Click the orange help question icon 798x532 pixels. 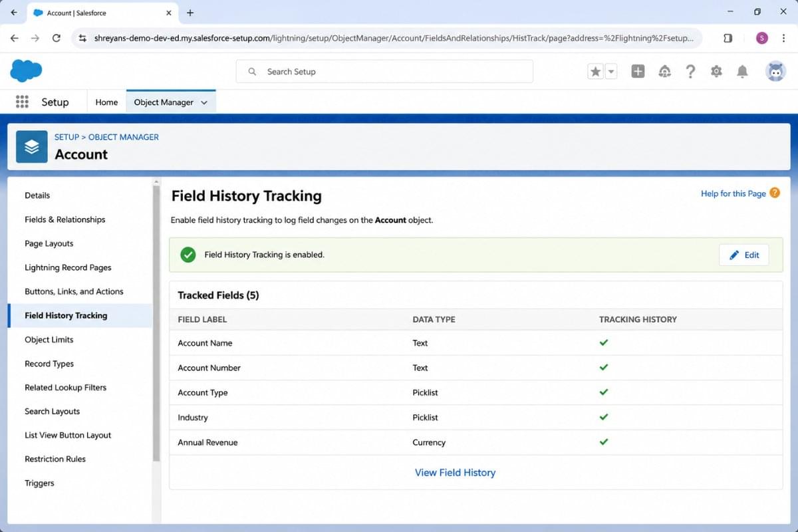(775, 193)
